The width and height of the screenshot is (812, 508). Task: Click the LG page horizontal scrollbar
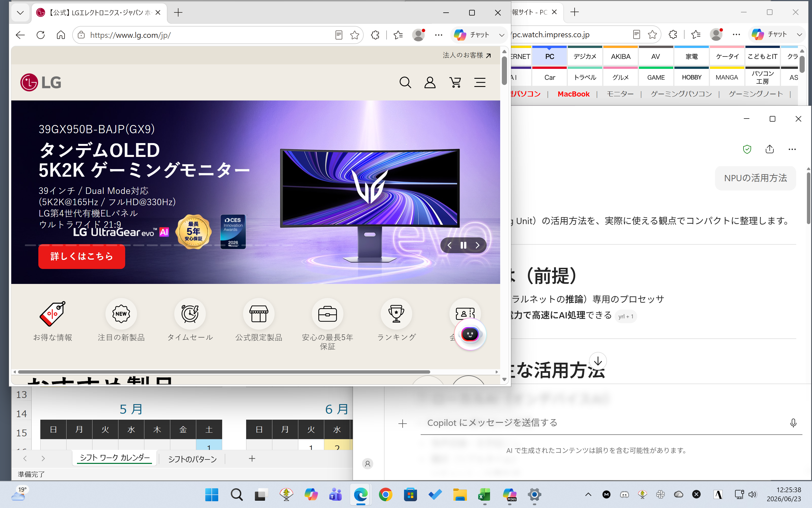pyautogui.click(x=224, y=372)
